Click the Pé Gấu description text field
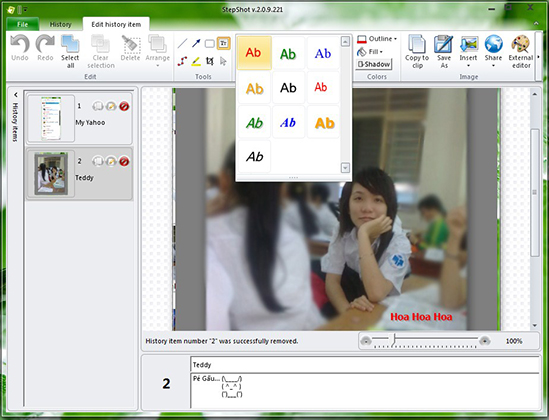Image resolution: width=549 pixels, height=420 pixels. 365,391
